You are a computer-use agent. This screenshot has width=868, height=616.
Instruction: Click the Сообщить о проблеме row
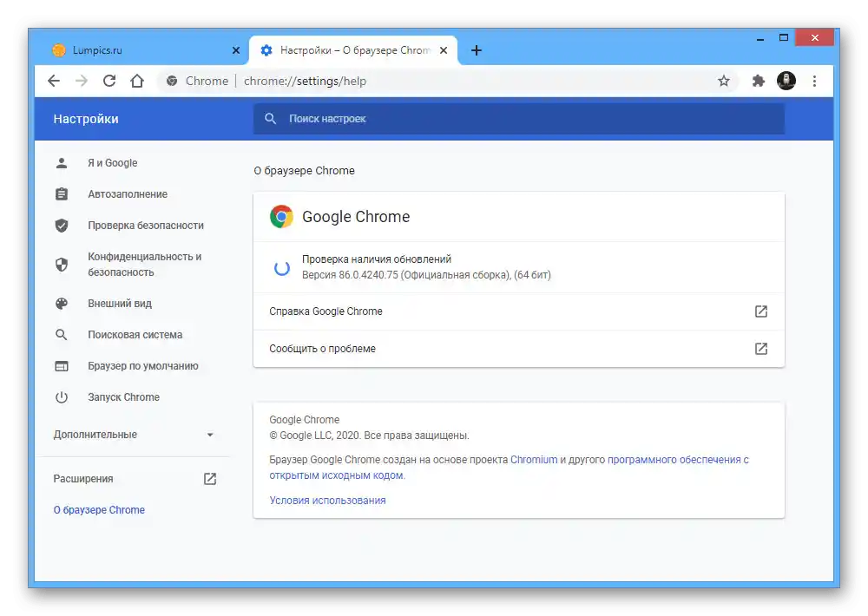pos(519,349)
